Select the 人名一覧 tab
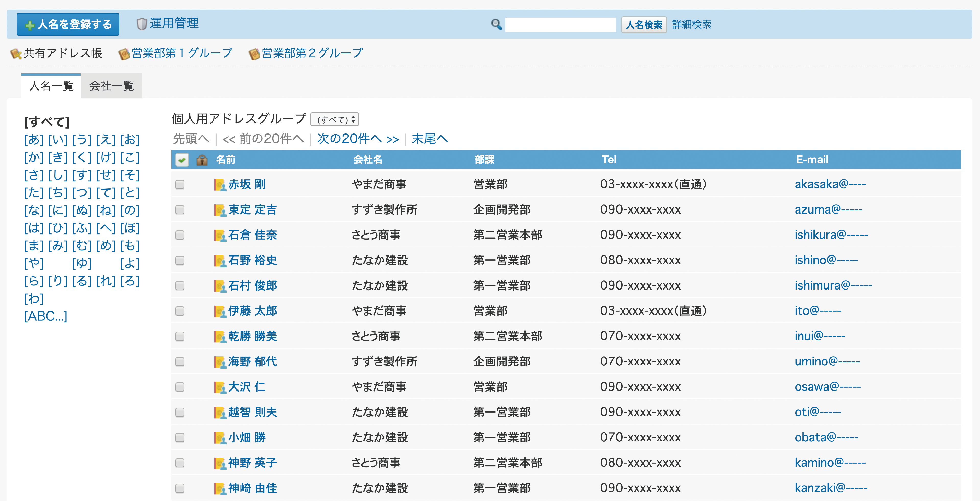980x501 pixels. 51,86
